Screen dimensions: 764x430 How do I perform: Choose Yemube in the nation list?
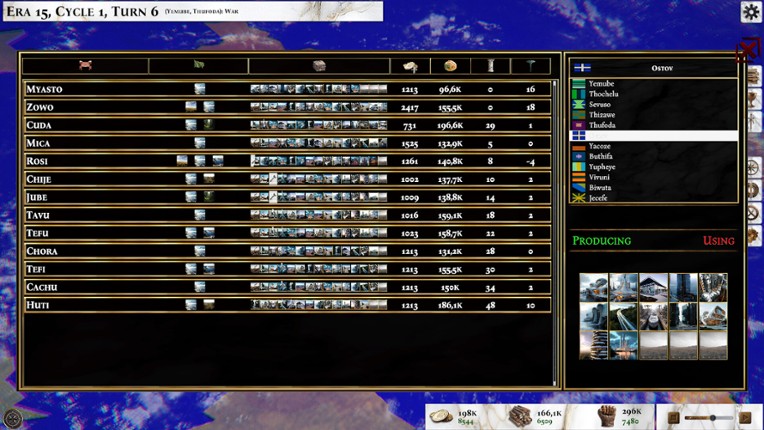click(602, 84)
